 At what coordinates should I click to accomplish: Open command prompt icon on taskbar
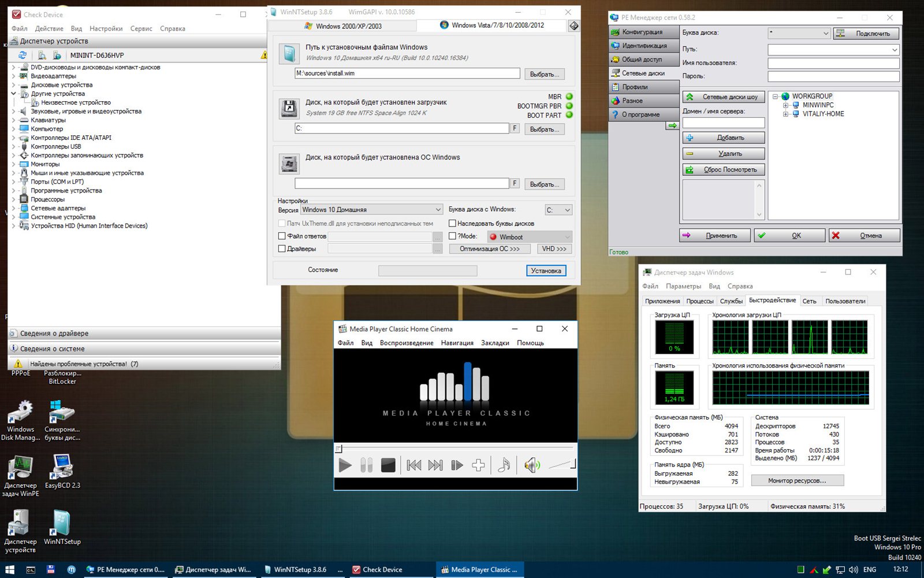point(31,569)
